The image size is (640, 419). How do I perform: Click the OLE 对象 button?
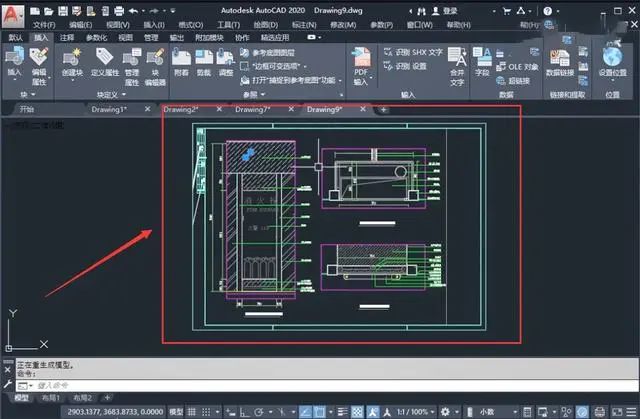coord(517,67)
